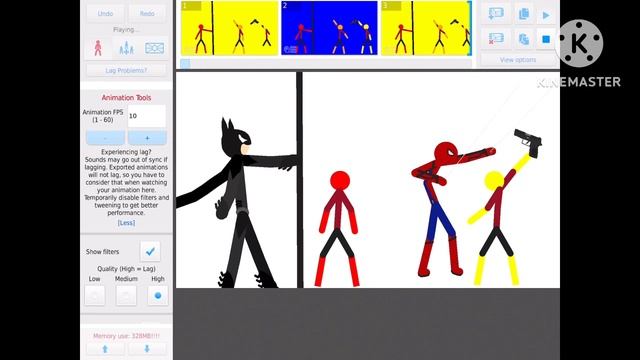This screenshot has height=360, width=640.
Task: Play the animation with the triangle icon
Action: tap(546, 15)
